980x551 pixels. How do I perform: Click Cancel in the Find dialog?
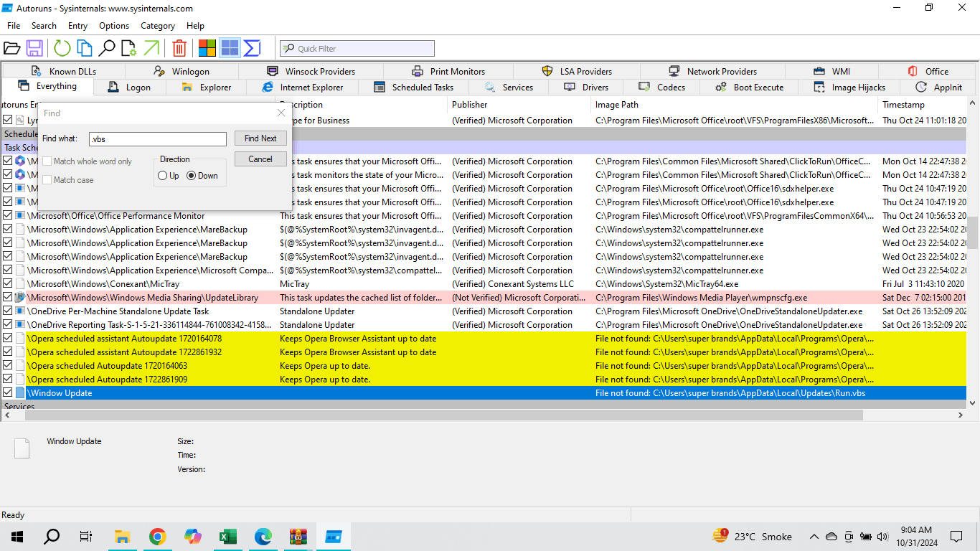(x=260, y=159)
